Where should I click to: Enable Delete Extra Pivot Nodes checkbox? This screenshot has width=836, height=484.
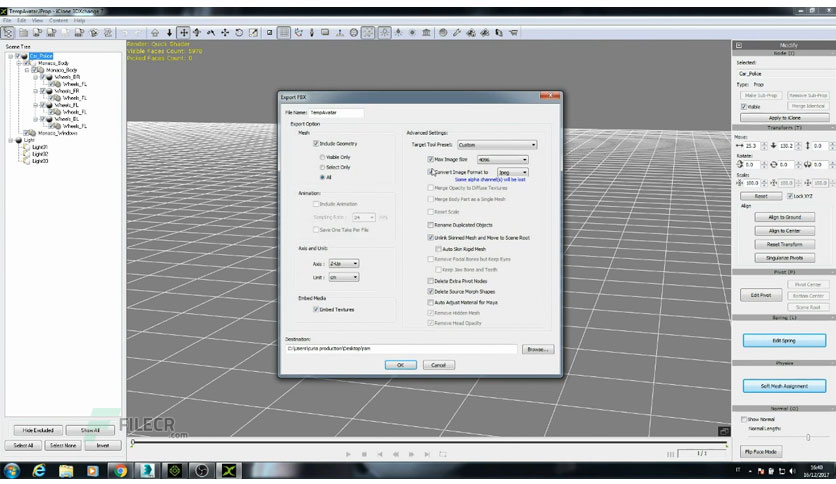click(x=430, y=281)
